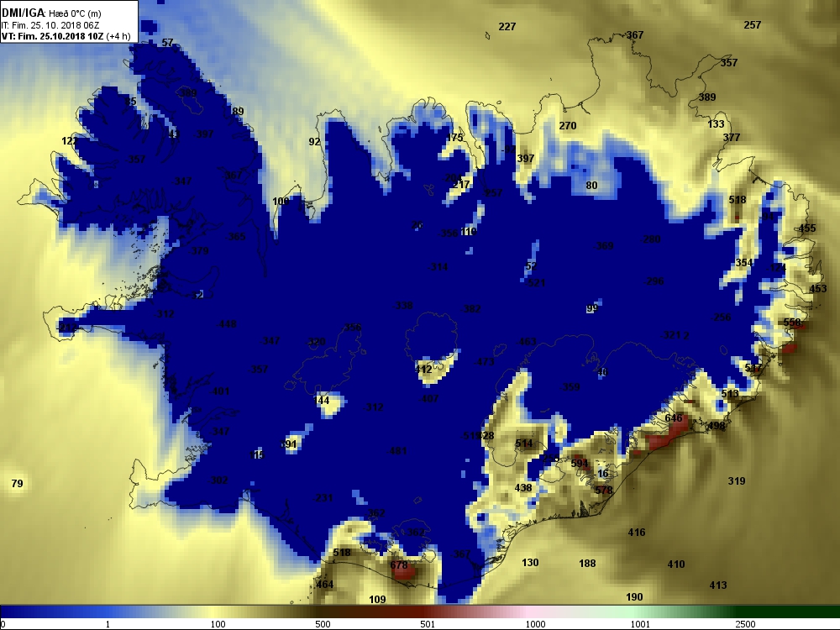Select the map value 130
The width and height of the screenshot is (840, 630).
(530, 562)
